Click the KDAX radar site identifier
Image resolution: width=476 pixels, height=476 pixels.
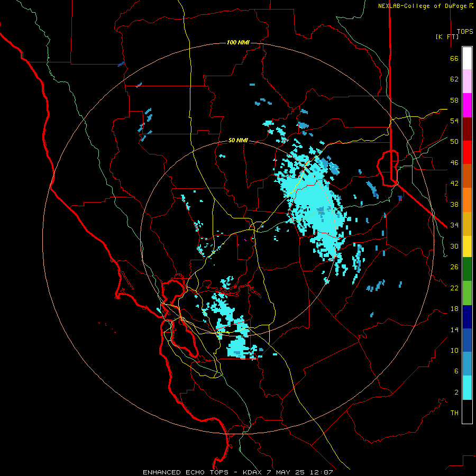click(x=253, y=472)
